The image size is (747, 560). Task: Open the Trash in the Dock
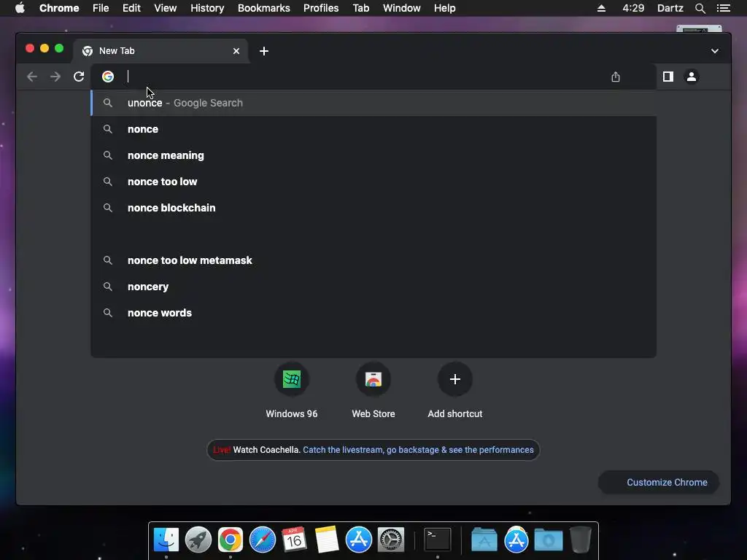click(580, 540)
